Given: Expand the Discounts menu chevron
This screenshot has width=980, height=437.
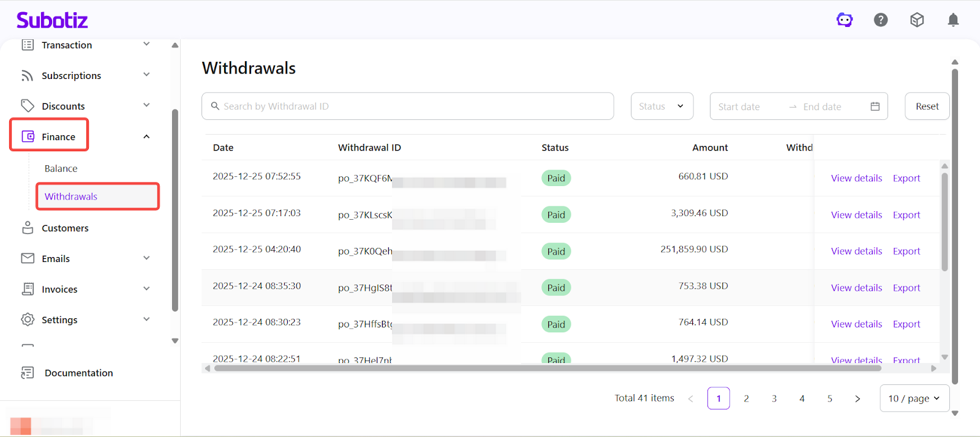Looking at the screenshot, I should (146, 105).
